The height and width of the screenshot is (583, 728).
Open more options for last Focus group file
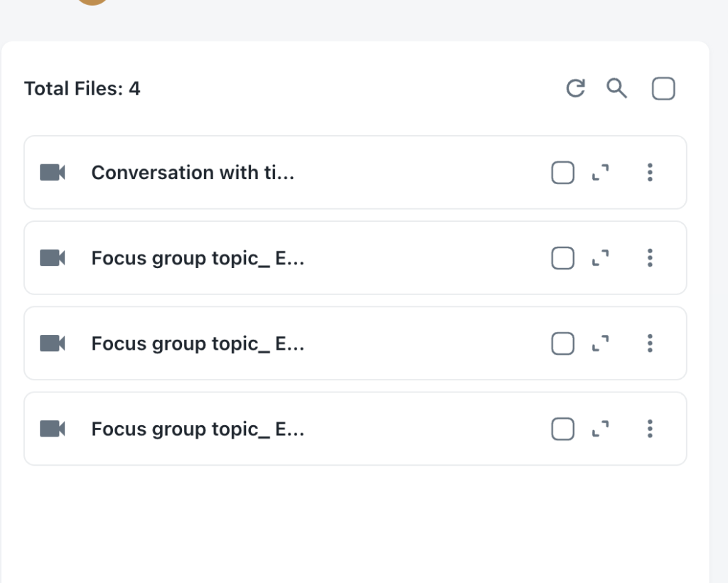(x=649, y=429)
